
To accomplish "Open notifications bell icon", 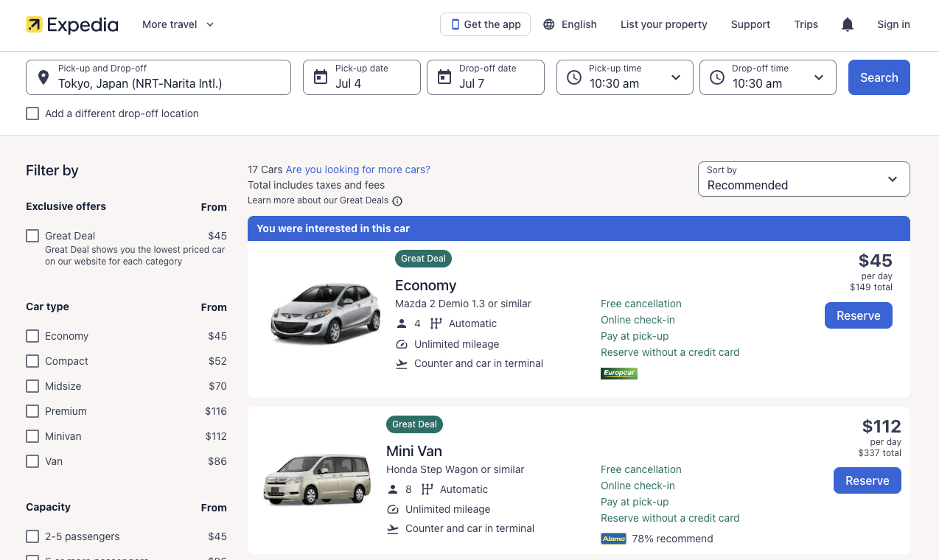I will (848, 24).
